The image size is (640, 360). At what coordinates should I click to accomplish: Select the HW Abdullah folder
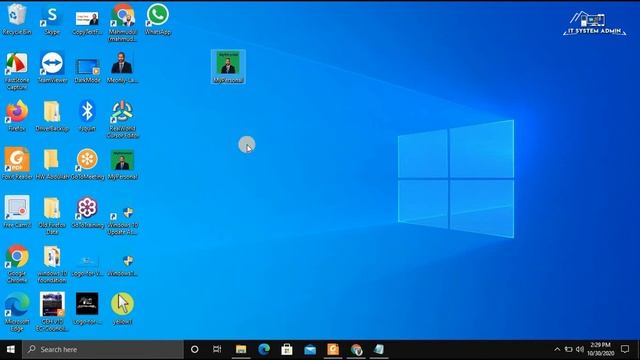click(52, 164)
